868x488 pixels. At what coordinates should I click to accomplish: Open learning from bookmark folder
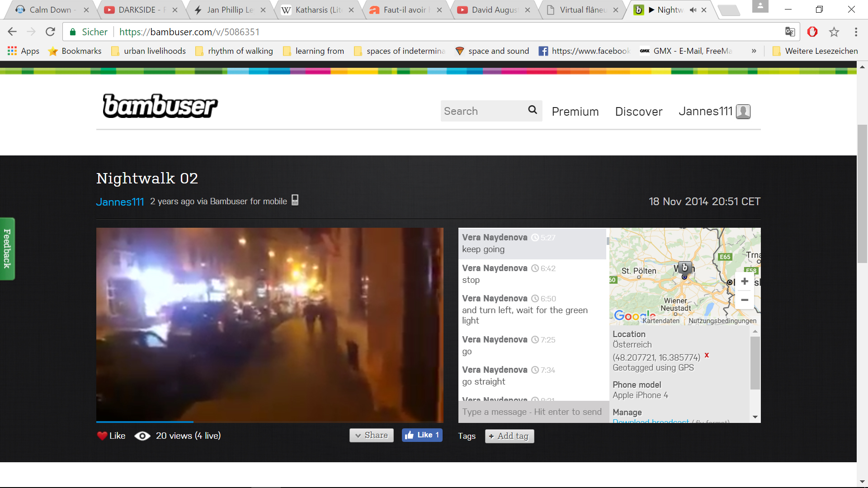coord(313,51)
